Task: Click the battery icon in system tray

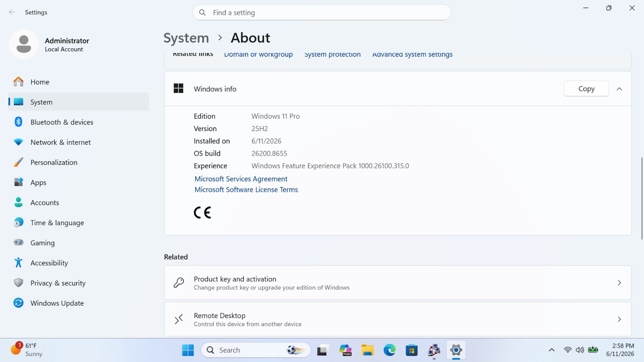Action: [x=593, y=350]
